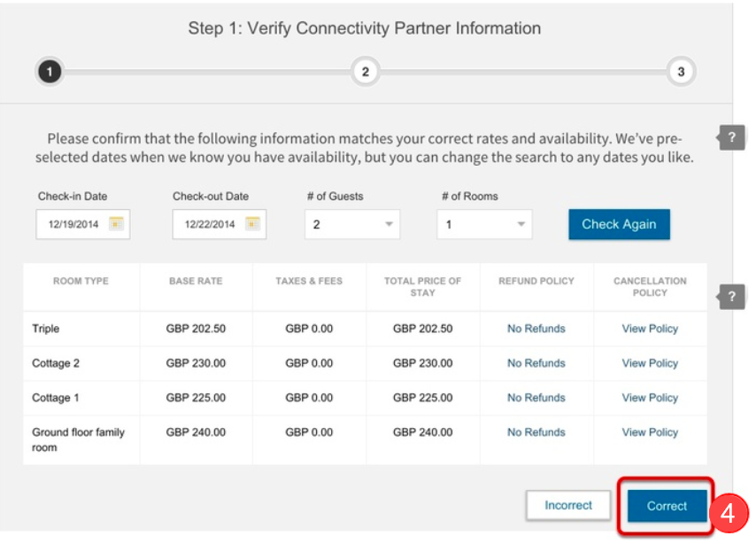Open No Refunds link for Cottage 1
Screen dimensions: 756x544
536,398
